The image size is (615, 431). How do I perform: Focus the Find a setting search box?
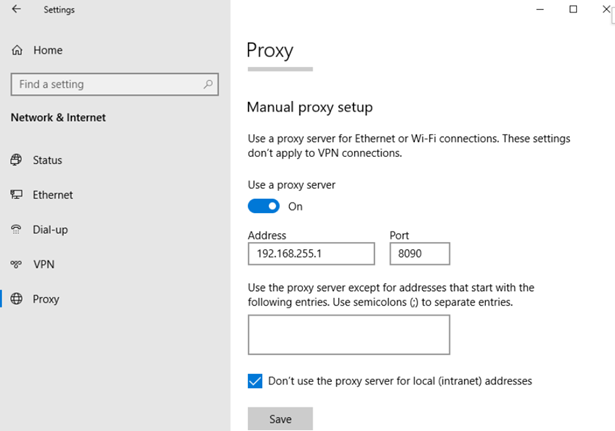click(x=105, y=85)
